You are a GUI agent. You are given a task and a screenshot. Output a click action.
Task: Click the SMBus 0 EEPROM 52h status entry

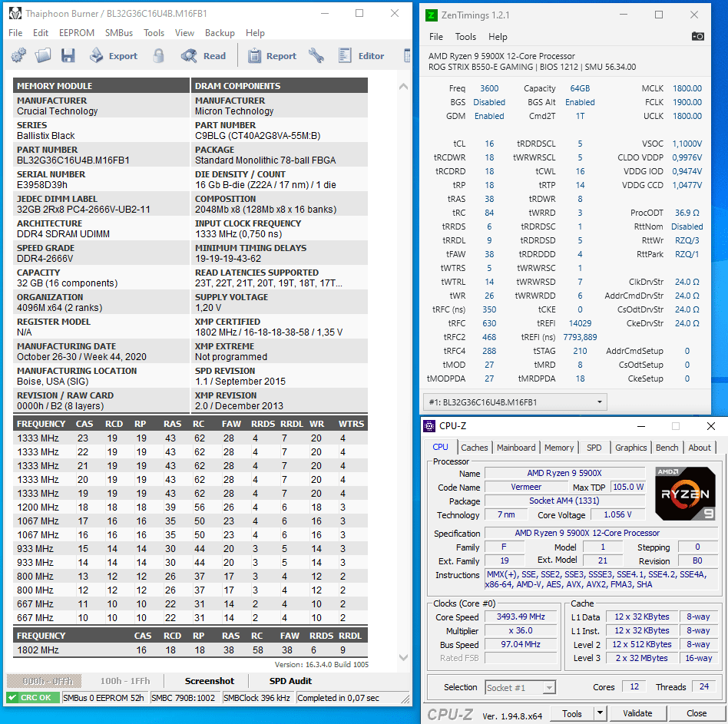(x=104, y=698)
